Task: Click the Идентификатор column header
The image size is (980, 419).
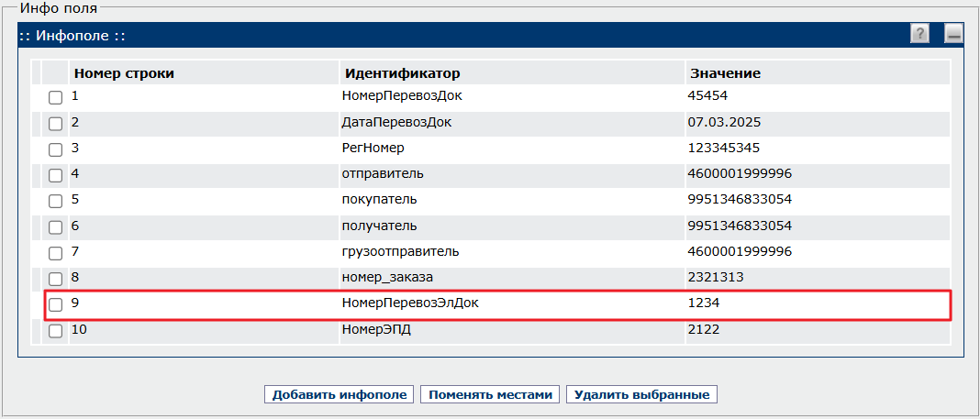Action: [402, 73]
